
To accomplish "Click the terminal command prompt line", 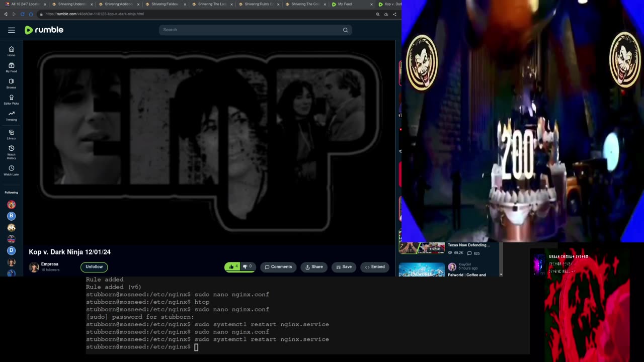I will 142,347.
